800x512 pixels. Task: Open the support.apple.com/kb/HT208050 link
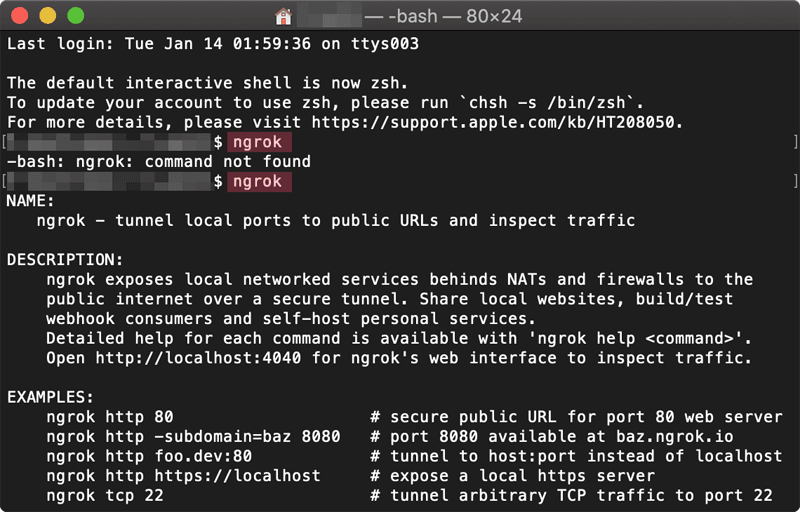click(x=497, y=122)
